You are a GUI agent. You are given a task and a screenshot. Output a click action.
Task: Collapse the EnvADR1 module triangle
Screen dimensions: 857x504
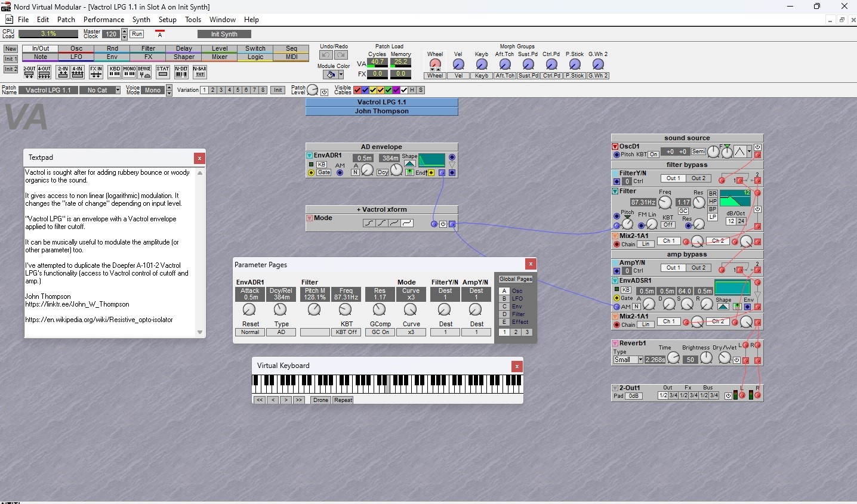(x=310, y=156)
